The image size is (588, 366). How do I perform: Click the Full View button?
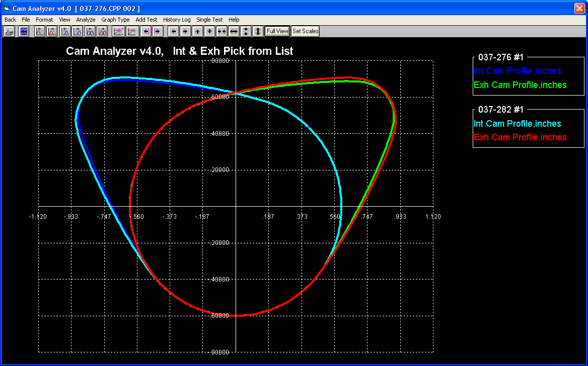[277, 32]
